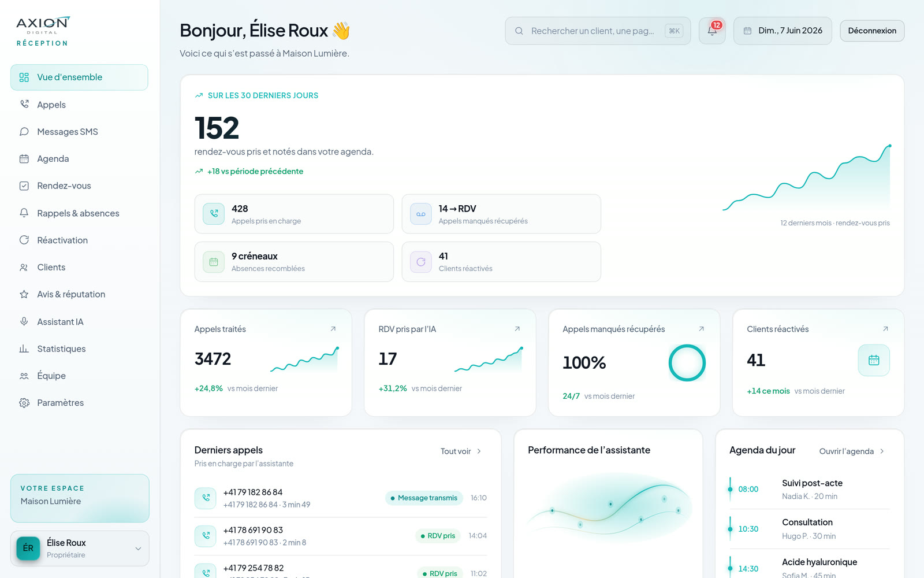The height and width of the screenshot is (578, 924).
Task: Open notifications bell with 12 badge
Action: click(x=712, y=31)
